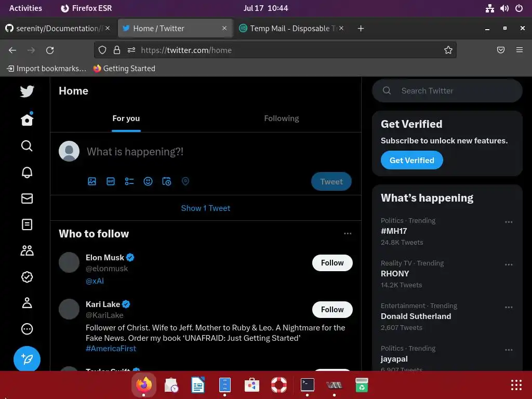This screenshot has height=399, width=532.
Task: Click Show 1 Tweet link
Action: (x=206, y=208)
